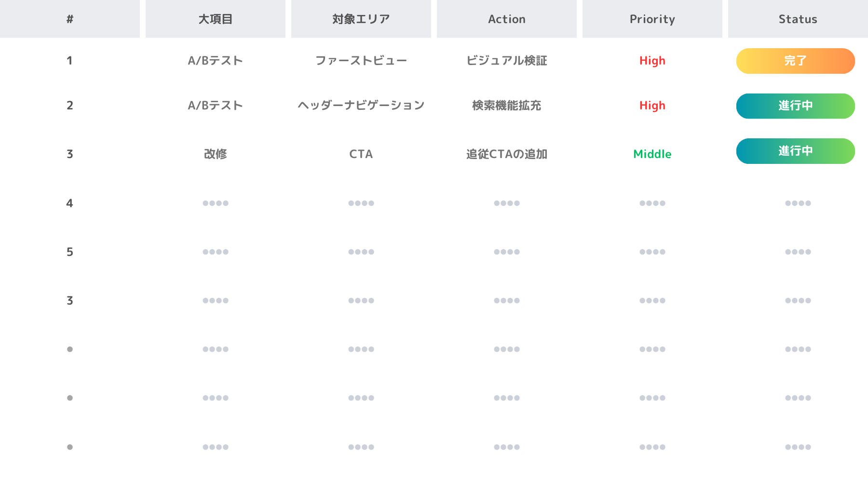This screenshot has height=482, width=868.
Task: Click High priority in the ファーストビュー row
Action: (652, 61)
